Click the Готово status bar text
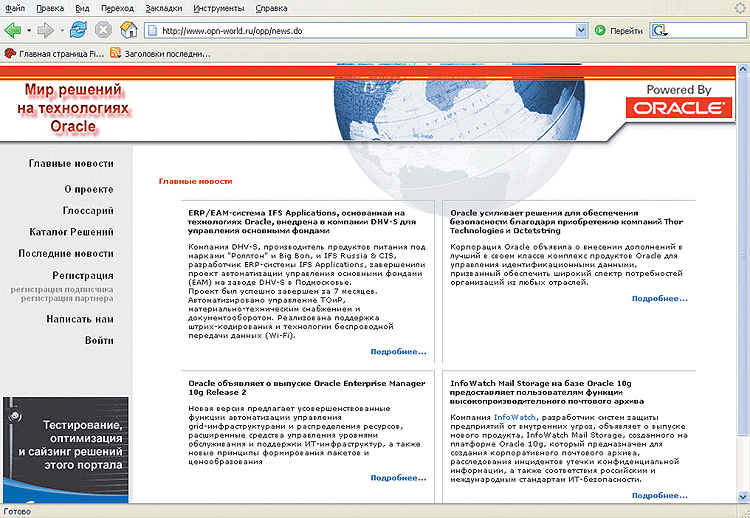The image size is (750, 518). (17, 512)
